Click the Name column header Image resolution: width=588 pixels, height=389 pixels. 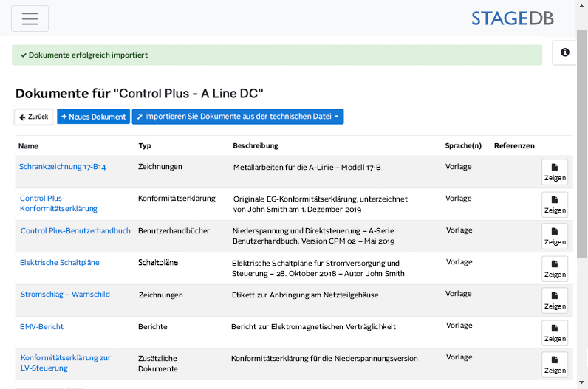(29, 146)
